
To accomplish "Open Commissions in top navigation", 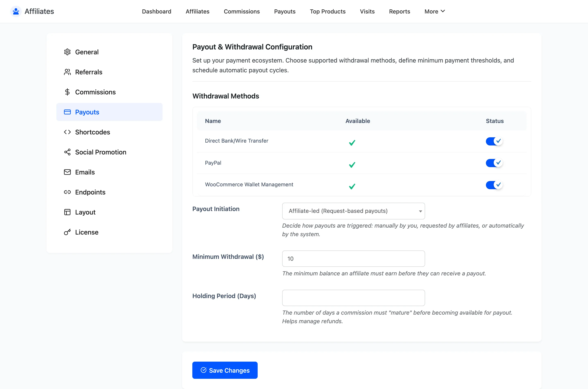I will pos(242,11).
